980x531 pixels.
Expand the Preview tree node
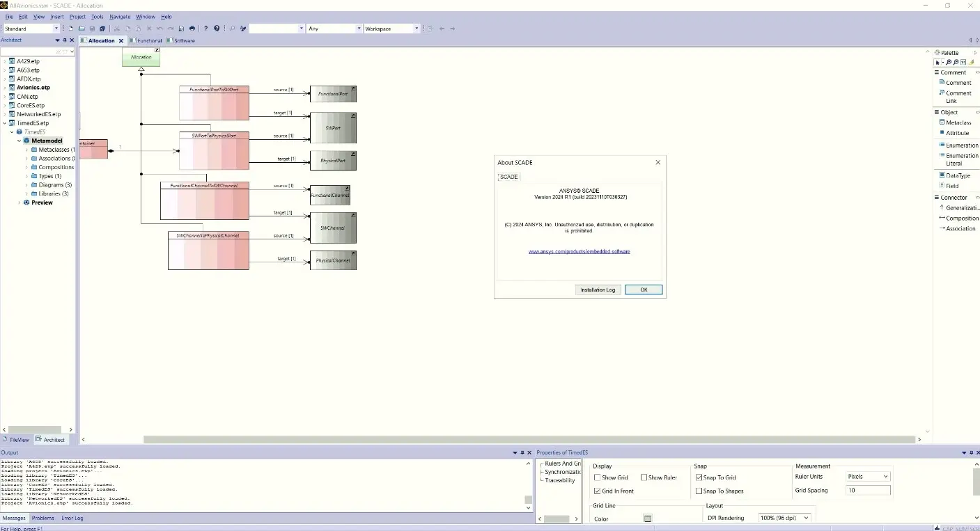coord(20,203)
